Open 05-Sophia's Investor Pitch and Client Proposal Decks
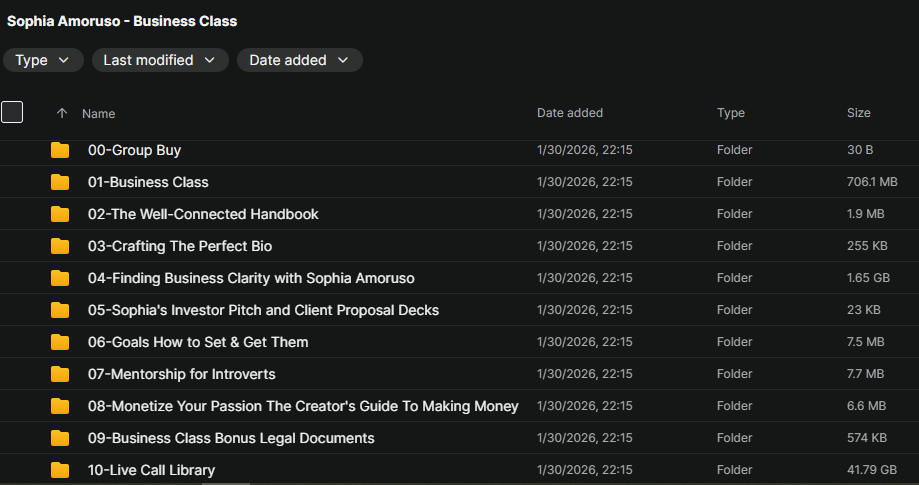 (x=263, y=310)
